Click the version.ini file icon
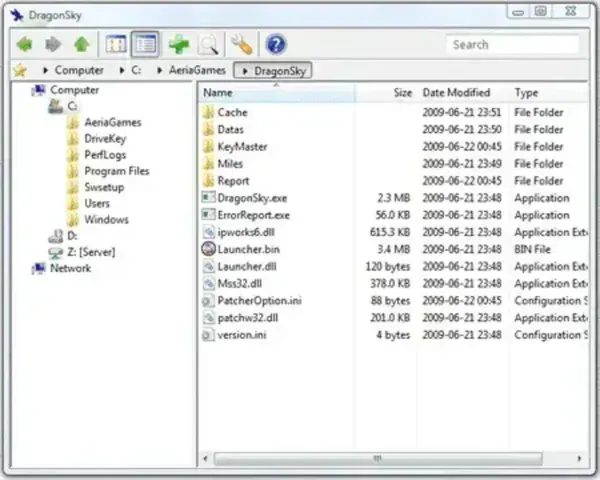 point(209,335)
